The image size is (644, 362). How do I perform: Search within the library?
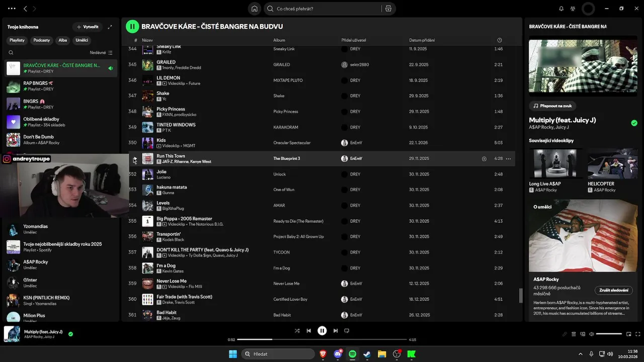11,52
